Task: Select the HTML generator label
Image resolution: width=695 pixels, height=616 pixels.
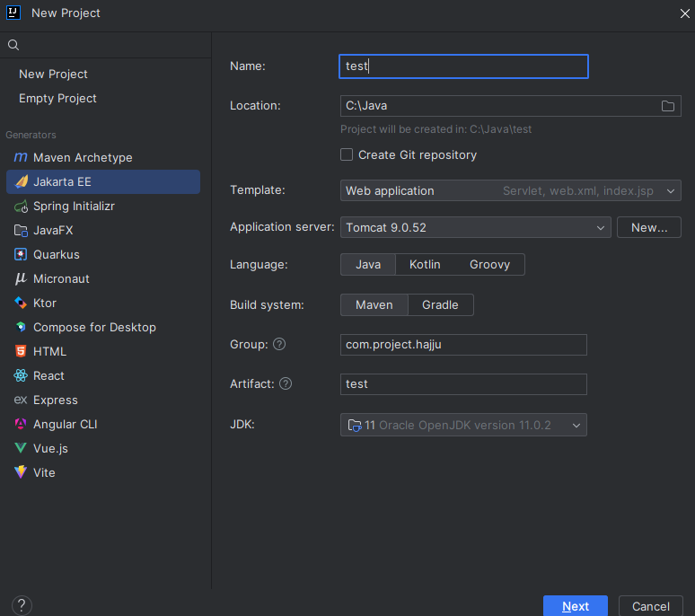Action: tap(49, 352)
